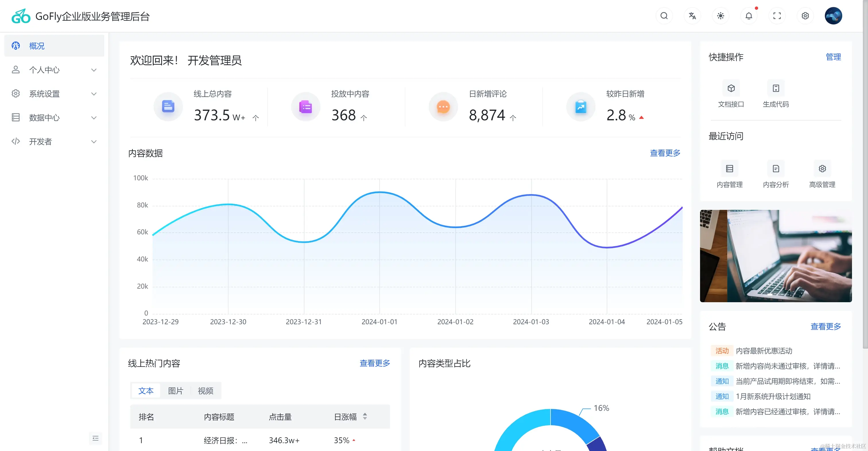This screenshot has width=868, height=451.
Task: Open 内容分析 recent visit icon
Action: [x=776, y=169]
